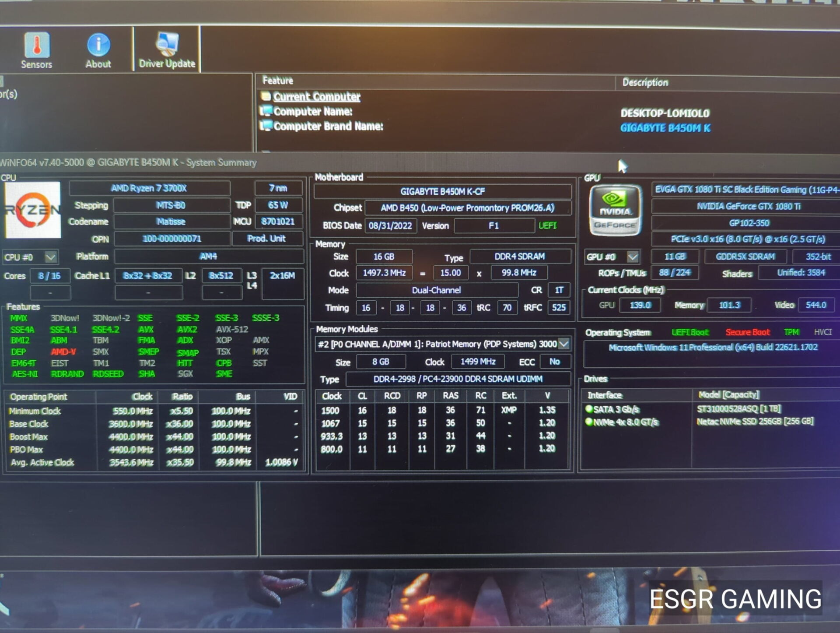Click the AMD B450 chipset field
The width and height of the screenshot is (840, 633).
(x=468, y=208)
